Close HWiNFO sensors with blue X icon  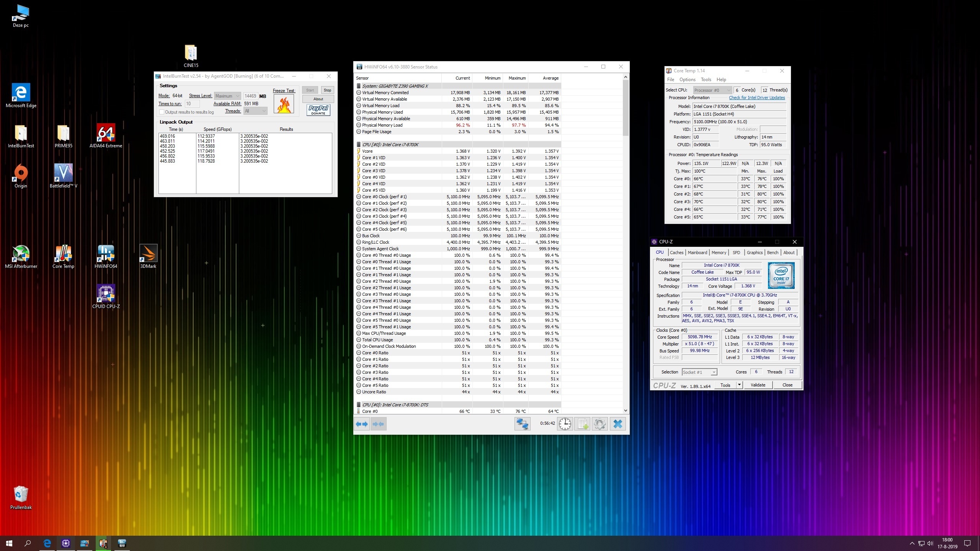618,424
